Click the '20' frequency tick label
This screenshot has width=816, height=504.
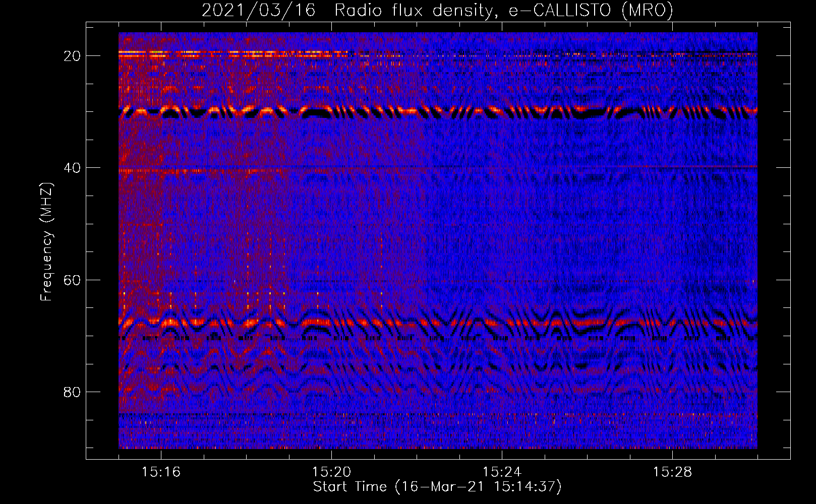[x=72, y=56]
